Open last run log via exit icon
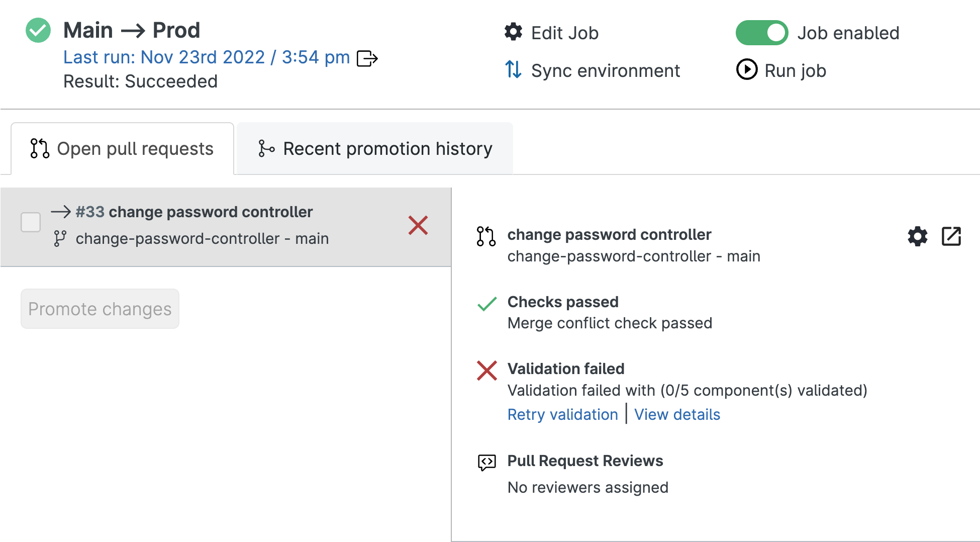The width and height of the screenshot is (980, 542). click(x=367, y=58)
